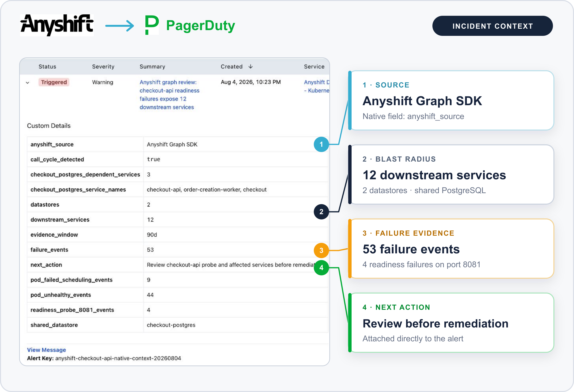
Task: Click the 'Anyshift Graph SDK' table value
Action: pyautogui.click(x=172, y=144)
